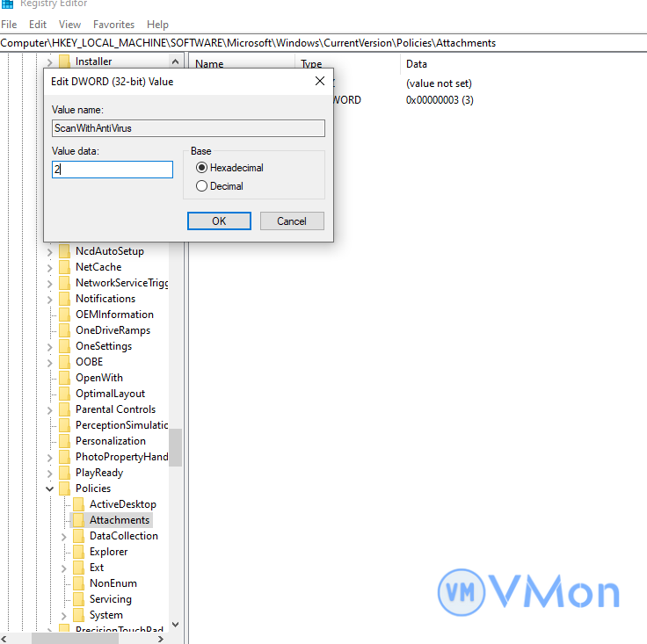Click the NetCache folder icon
This screenshot has width=647, height=644.
[64, 267]
